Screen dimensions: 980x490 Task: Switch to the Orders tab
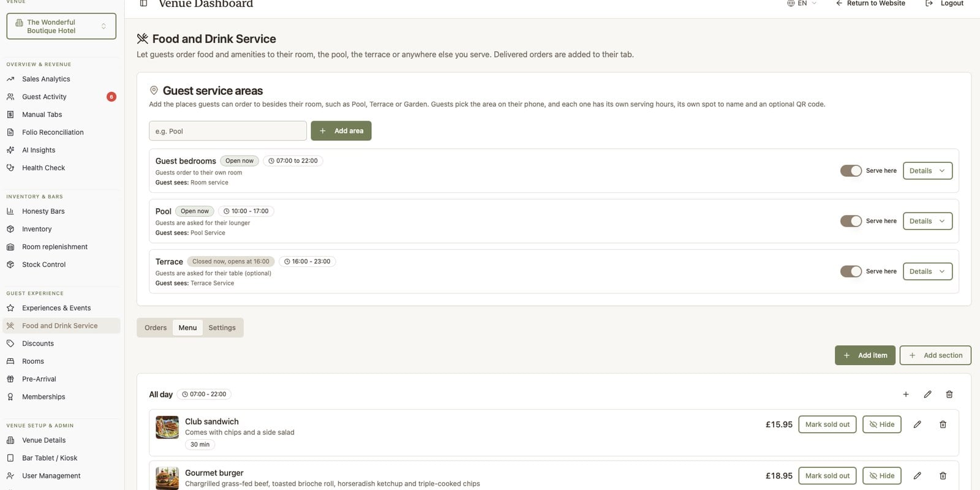click(x=156, y=328)
